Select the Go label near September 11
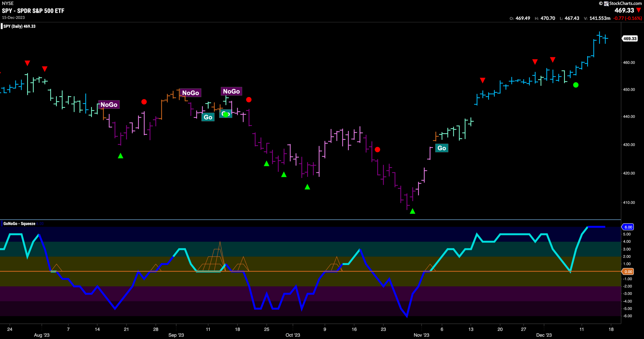Screen dimensions: 644x339 (x=208, y=117)
